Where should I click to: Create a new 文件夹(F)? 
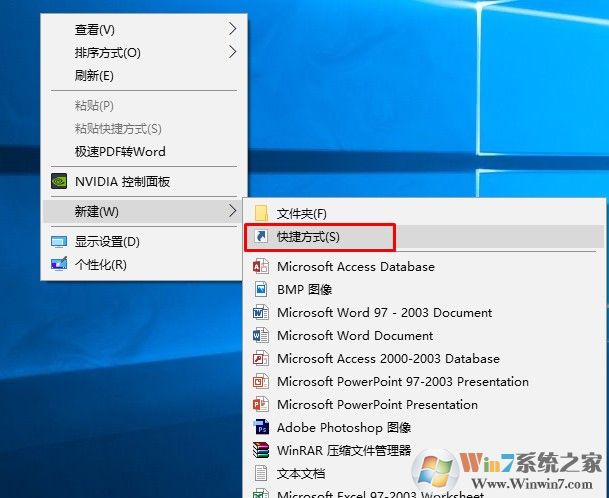[424, 213]
